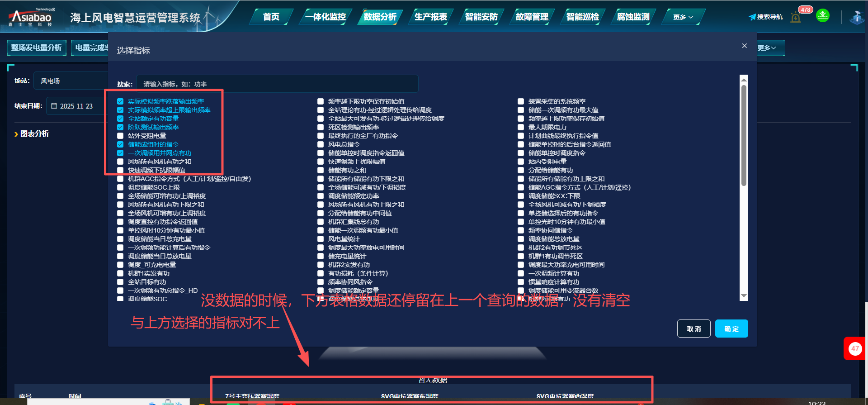Click the 搜索导航 paper plane icon
This screenshot has height=405, width=868.
pos(752,17)
